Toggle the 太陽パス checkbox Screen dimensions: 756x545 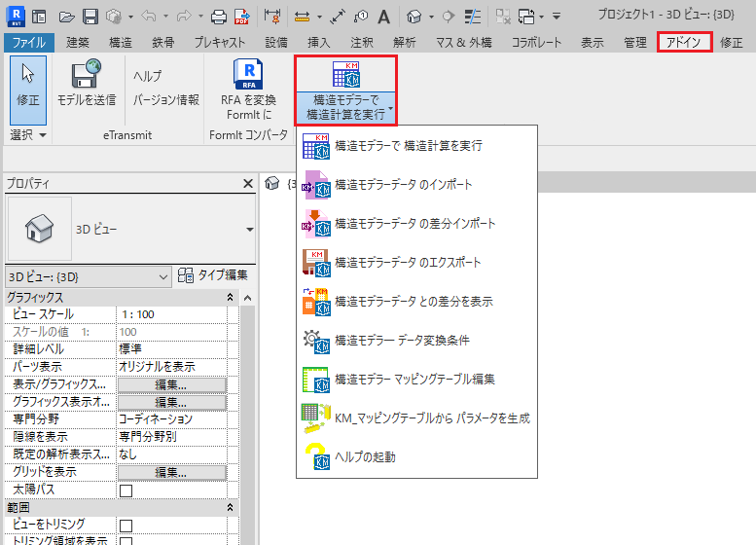[126, 490]
